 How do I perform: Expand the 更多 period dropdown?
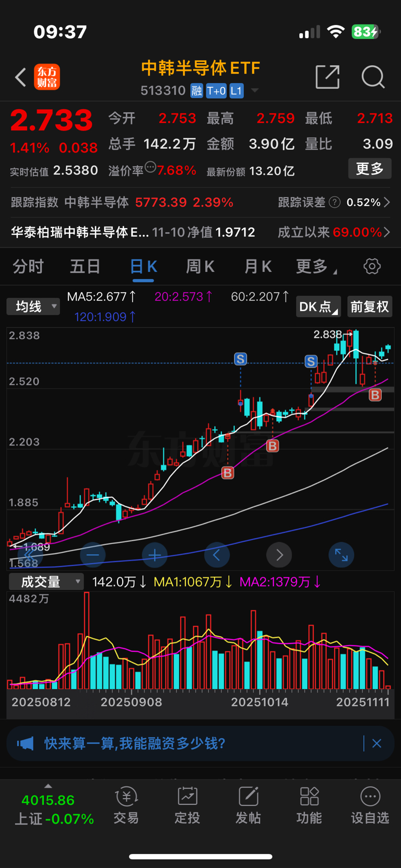pyautogui.click(x=316, y=267)
